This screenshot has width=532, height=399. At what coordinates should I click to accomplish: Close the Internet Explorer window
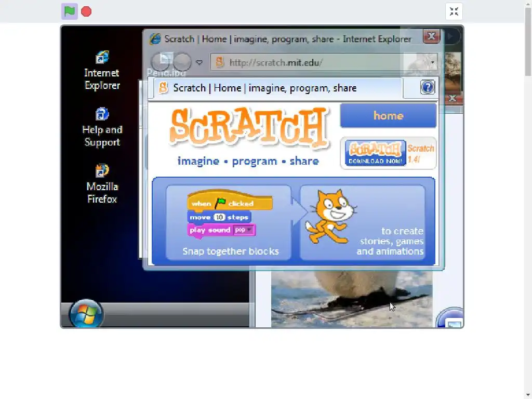click(431, 36)
